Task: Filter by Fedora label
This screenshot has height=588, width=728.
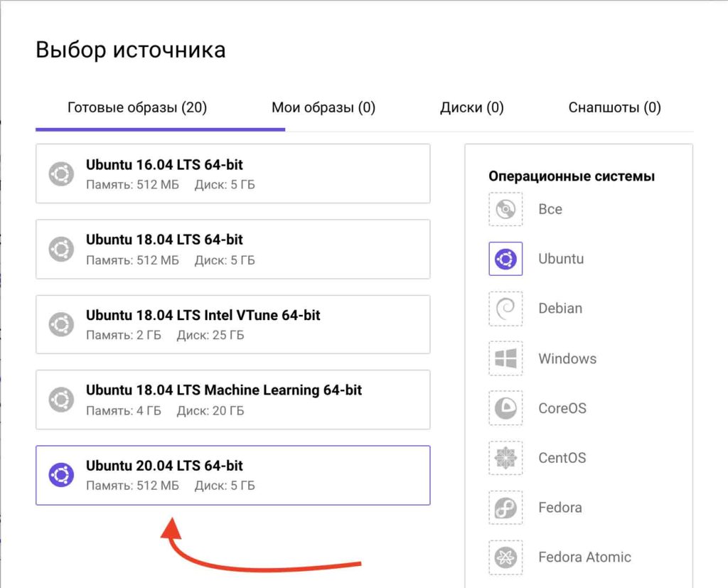Action: pos(560,507)
